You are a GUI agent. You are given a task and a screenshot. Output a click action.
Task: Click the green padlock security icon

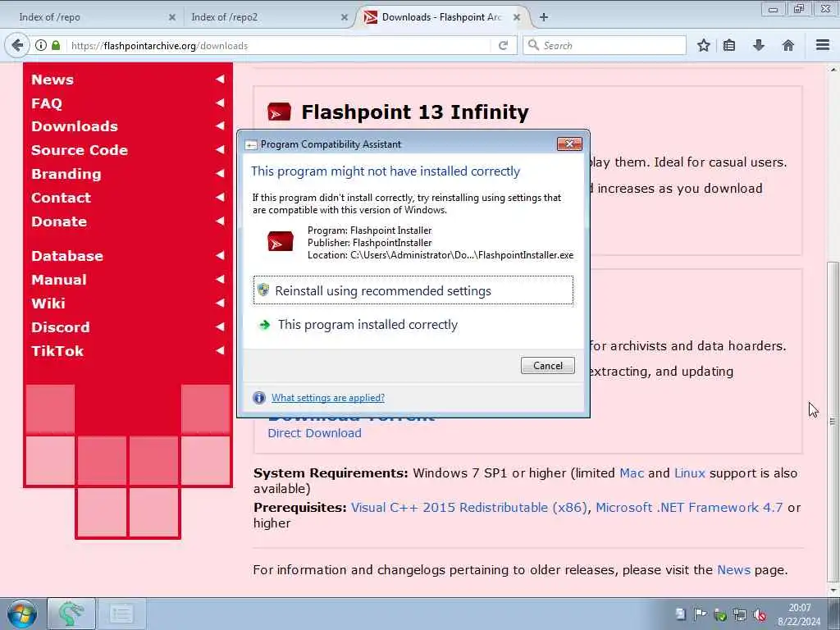coord(56,46)
